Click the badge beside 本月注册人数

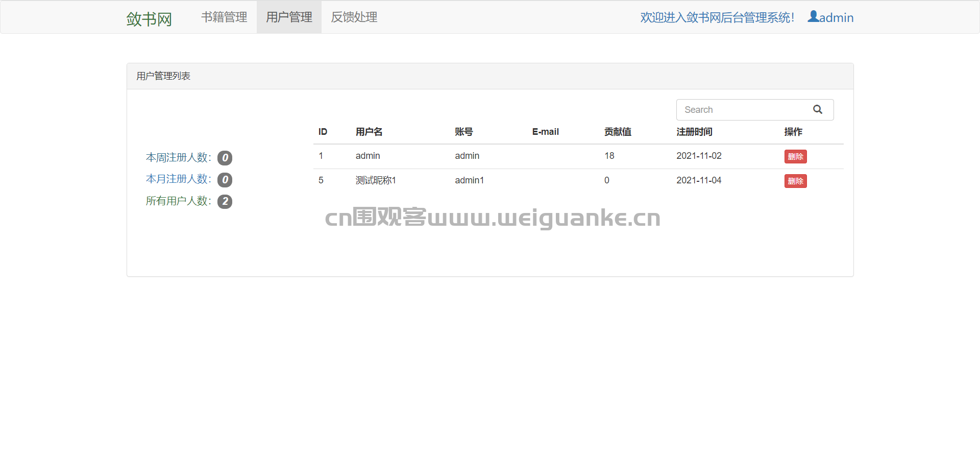225,180
